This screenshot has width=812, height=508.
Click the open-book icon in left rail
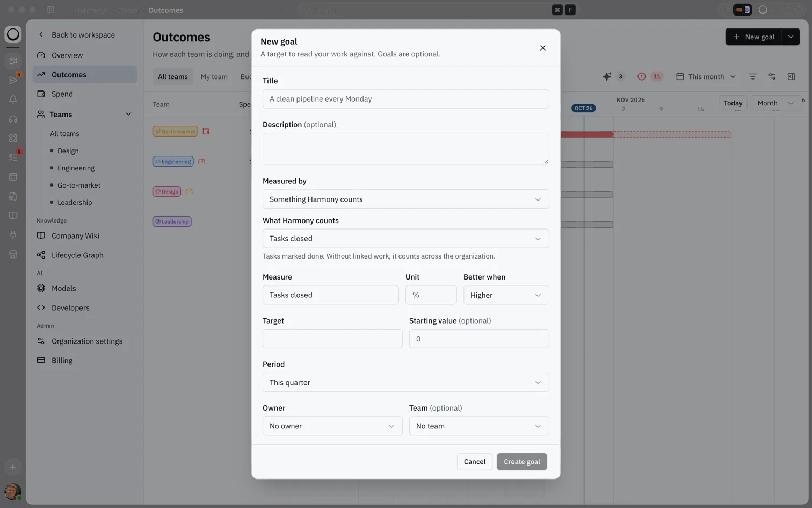(x=13, y=216)
